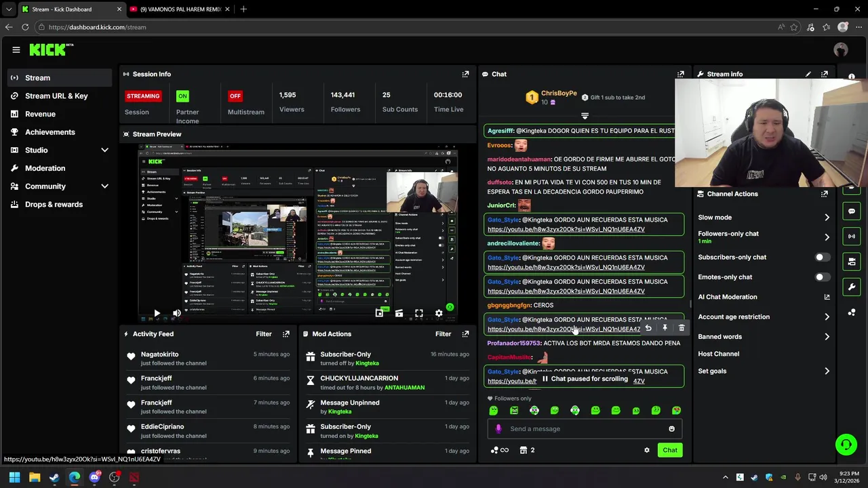Viewport: 868px width, 488px height.
Task: Click the channel points infinity icon
Action: (x=499, y=450)
